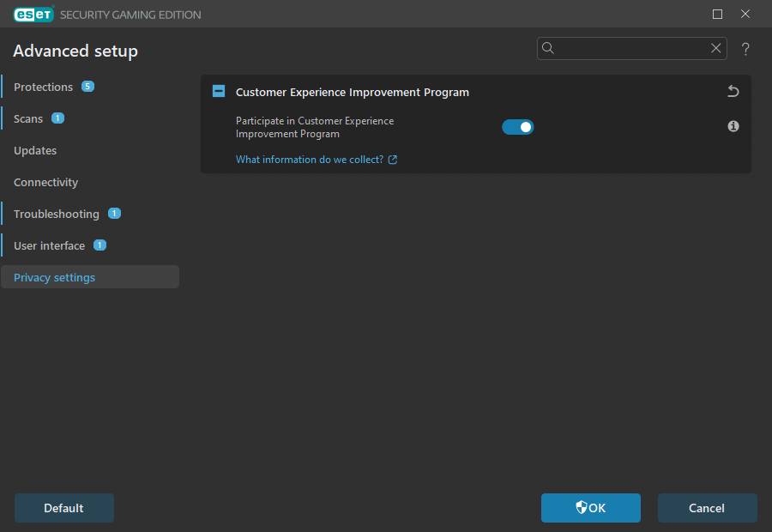This screenshot has height=532, width=772.
Task: Show info for Participate in program setting
Action: (x=733, y=127)
